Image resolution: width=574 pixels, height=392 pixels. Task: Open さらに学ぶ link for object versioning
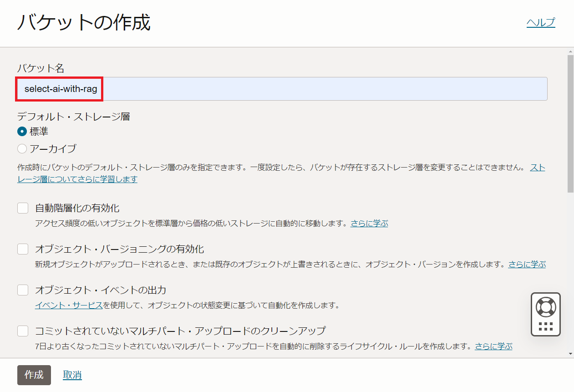click(x=527, y=264)
